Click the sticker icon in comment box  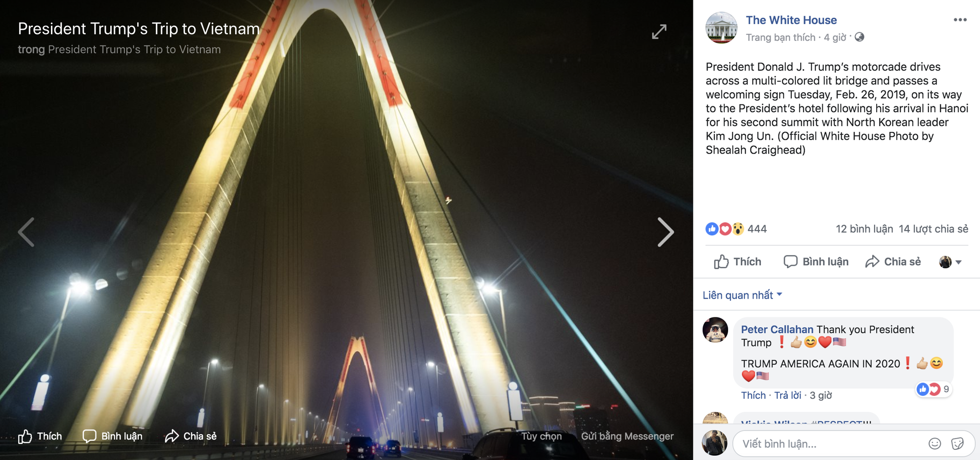957,444
